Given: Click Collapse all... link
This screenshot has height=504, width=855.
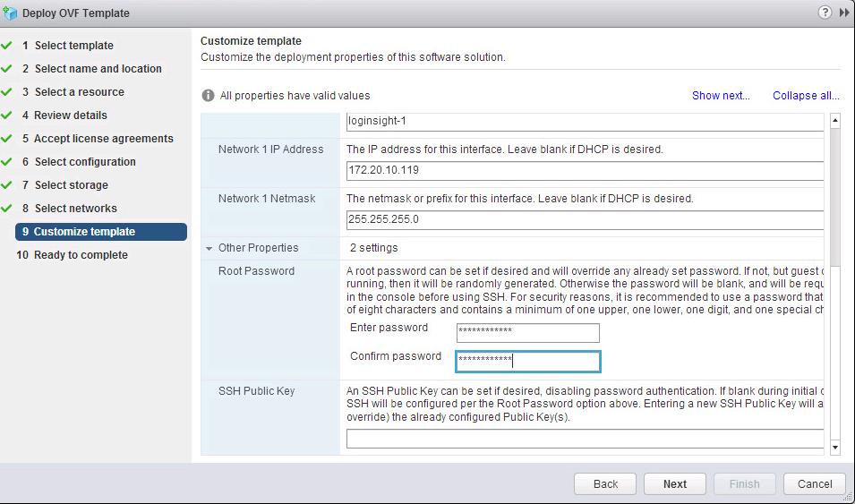Looking at the screenshot, I should 806,96.
